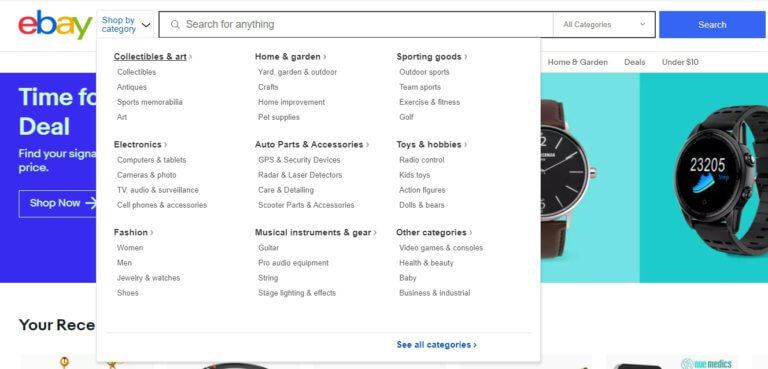
Task: Go to Radar & Laser Detectors
Action: coord(300,175)
